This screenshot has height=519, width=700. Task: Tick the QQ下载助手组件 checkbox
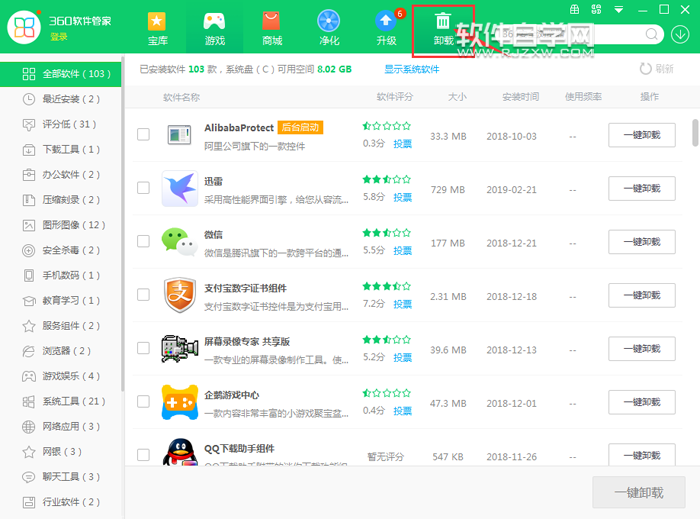[143, 455]
